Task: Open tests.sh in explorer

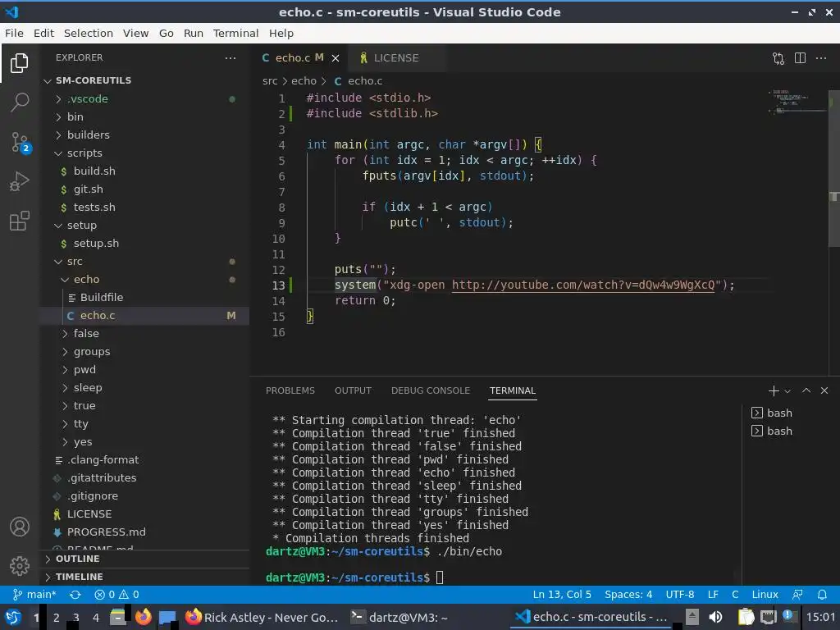Action: [x=144, y=208]
